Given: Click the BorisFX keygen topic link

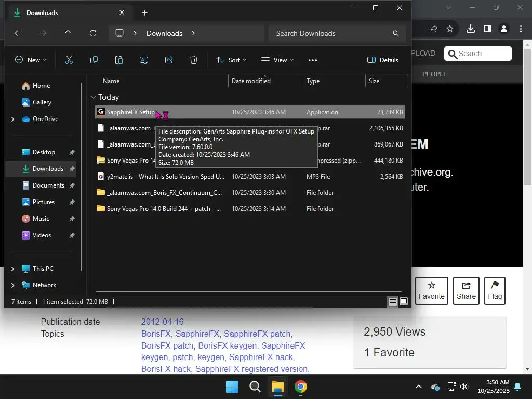Looking at the screenshot, I should tap(228, 345).
